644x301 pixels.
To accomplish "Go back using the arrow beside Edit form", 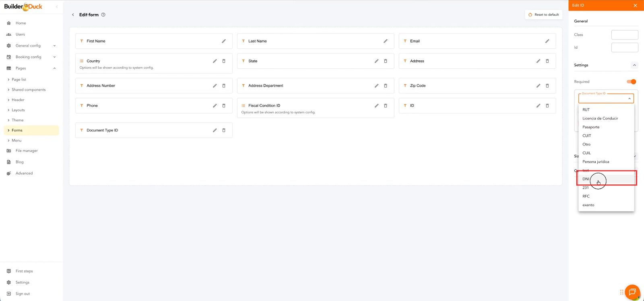I will click(73, 15).
